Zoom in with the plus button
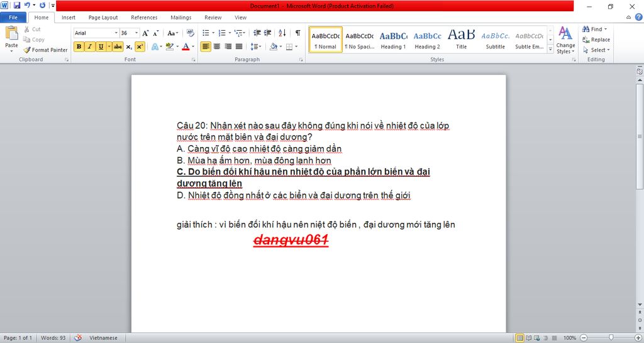 coord(638,338)
